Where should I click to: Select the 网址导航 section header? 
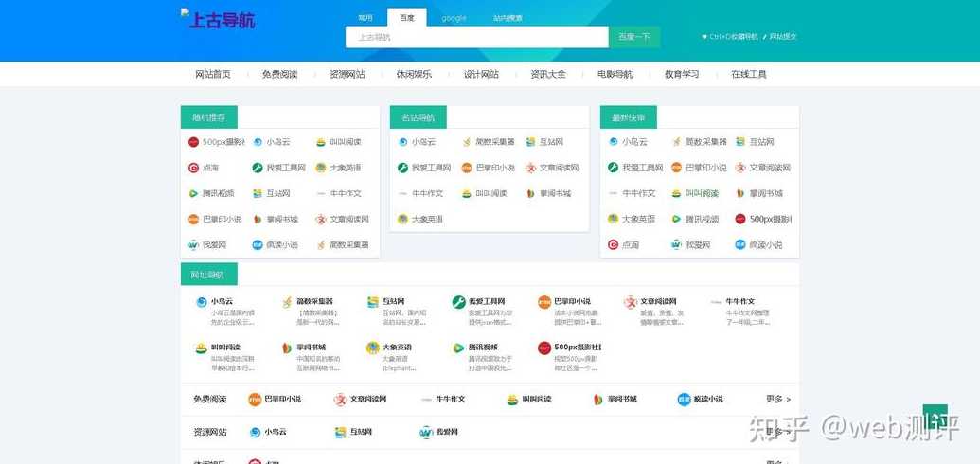[x=208, y=275]
